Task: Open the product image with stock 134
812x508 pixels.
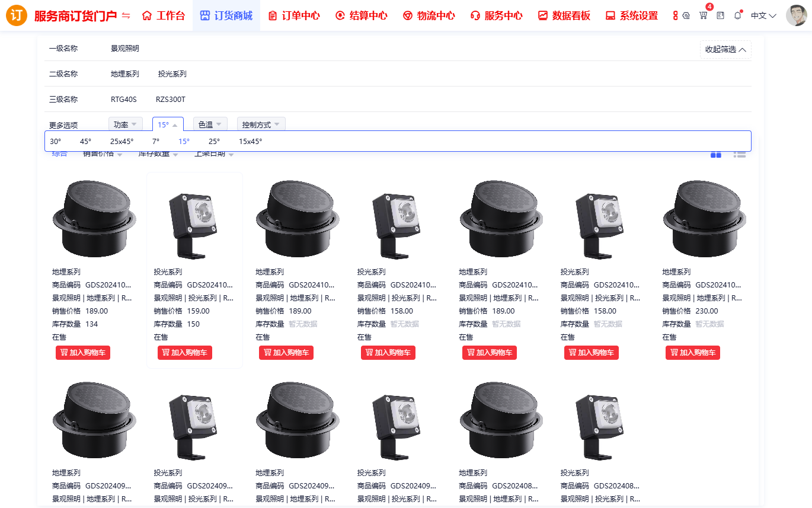Action: tap(94, 219)
